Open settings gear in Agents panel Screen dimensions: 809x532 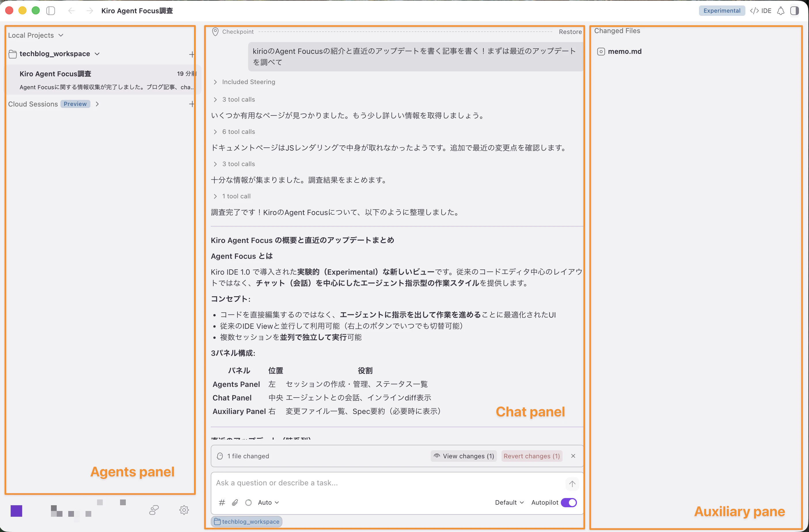184,510
